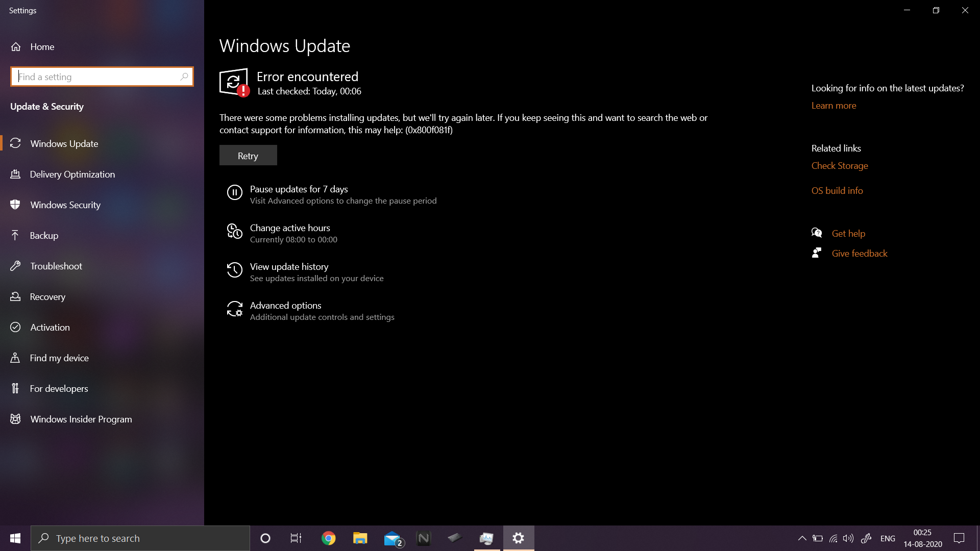Show hidden system tray icons
Viewport: 980px width, 551px height.
click(802, 538)
